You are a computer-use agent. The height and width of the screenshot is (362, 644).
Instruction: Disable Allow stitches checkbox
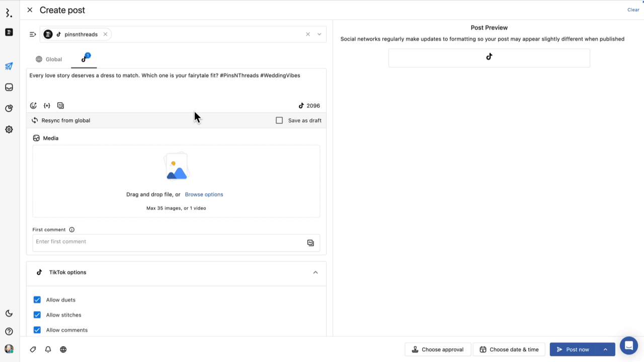coord(37,315)
